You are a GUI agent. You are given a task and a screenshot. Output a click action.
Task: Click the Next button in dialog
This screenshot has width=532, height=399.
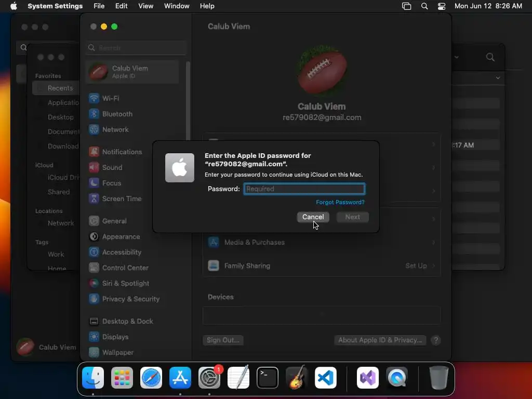click(x=353, y=217)
